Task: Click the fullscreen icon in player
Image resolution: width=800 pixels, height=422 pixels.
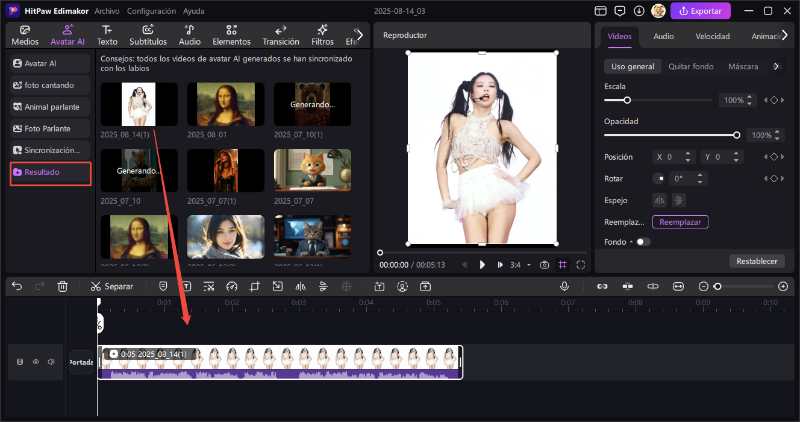Action: click(581, 265)
